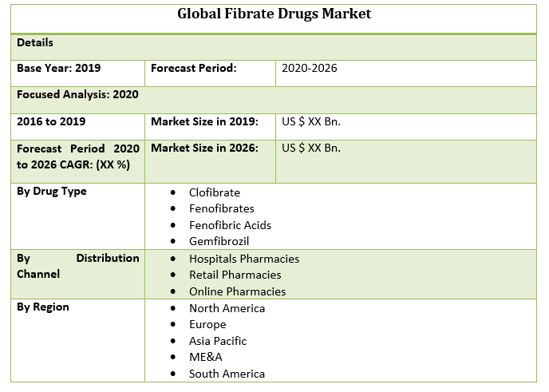This screenshot has height=392, width=549.
Task: Select the South America region entry
Action: pos(227,374)
